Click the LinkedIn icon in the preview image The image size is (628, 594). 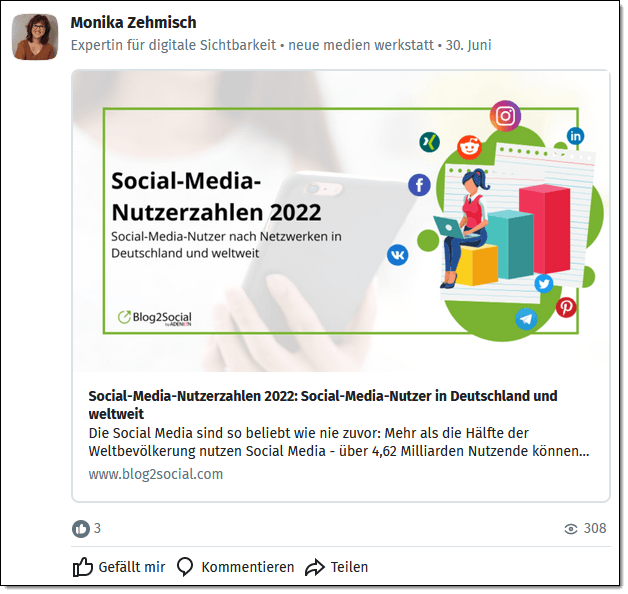(x=575, y=136)
